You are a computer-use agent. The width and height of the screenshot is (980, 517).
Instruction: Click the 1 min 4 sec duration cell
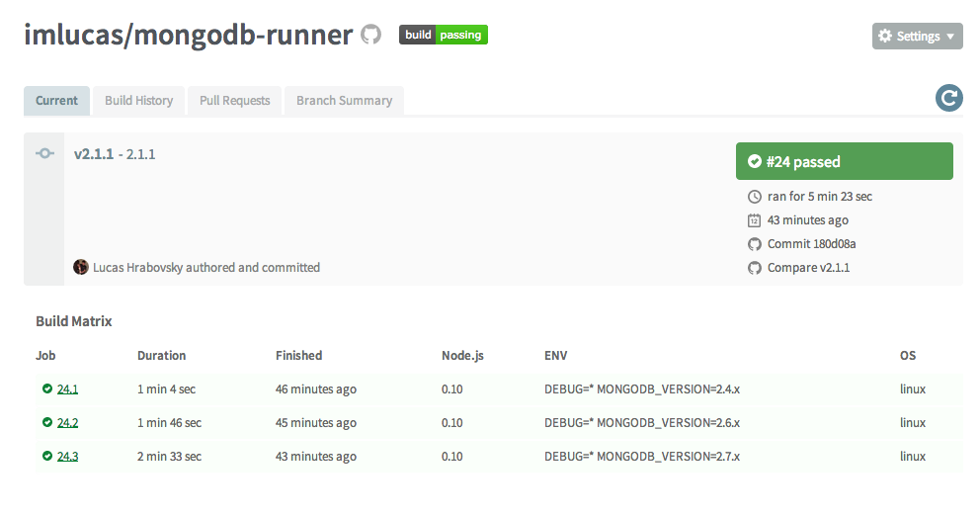(x=166, y=388)
